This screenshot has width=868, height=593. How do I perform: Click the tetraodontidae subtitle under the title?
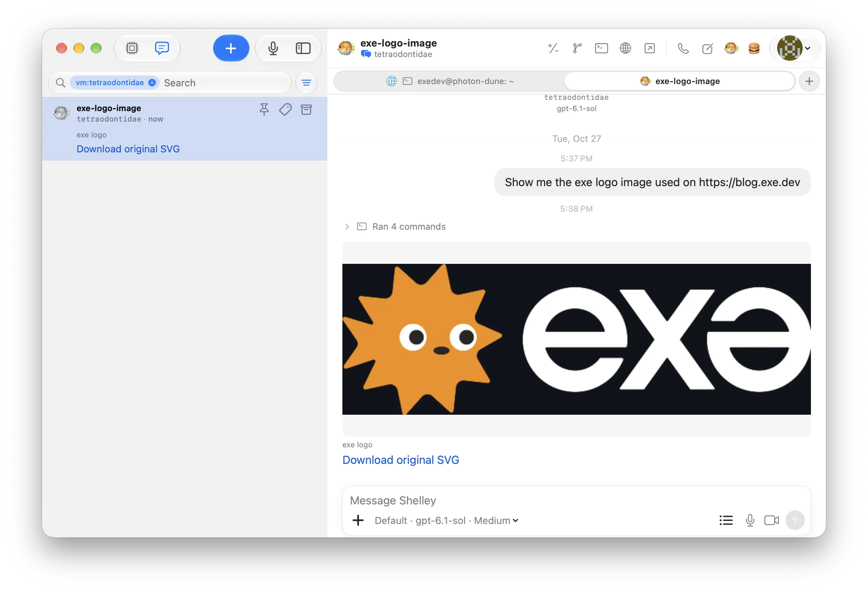click(403, 54)
